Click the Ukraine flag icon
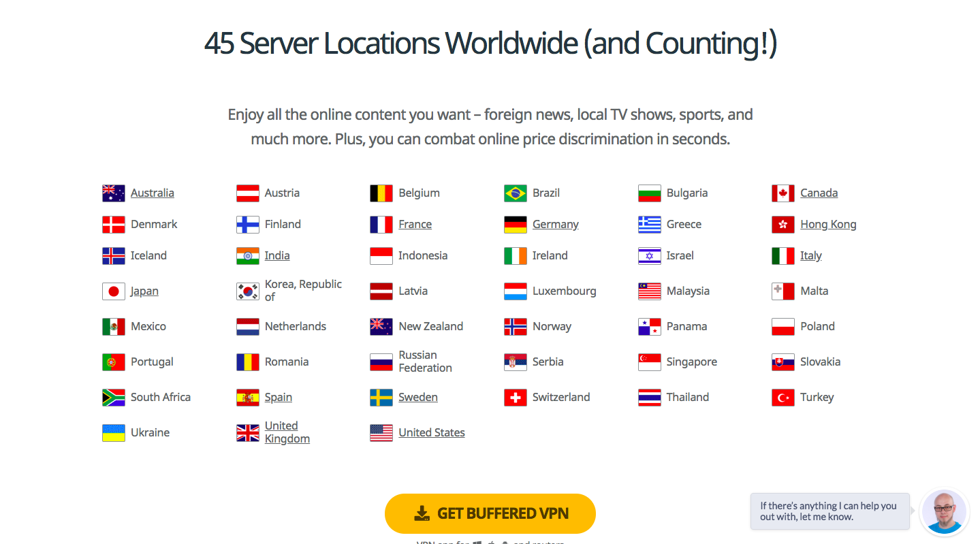 [114, 433]
